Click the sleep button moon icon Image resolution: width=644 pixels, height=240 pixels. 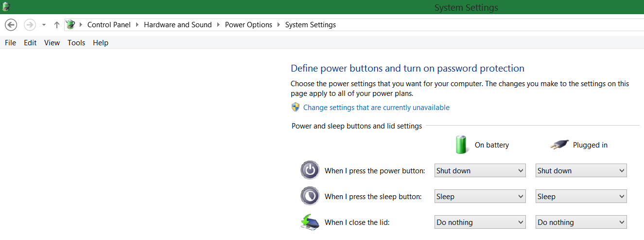(310, 196)
